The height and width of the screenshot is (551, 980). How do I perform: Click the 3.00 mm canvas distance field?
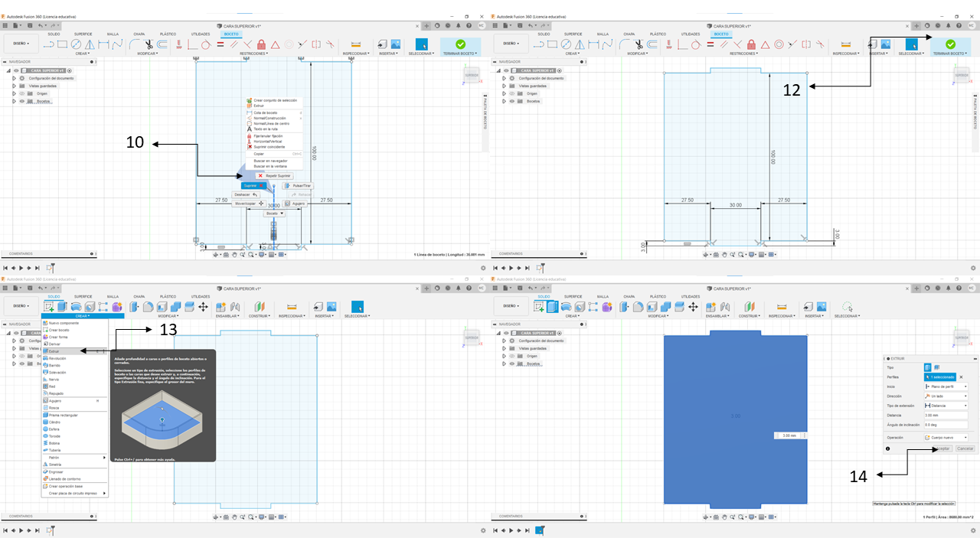(789, 435)
